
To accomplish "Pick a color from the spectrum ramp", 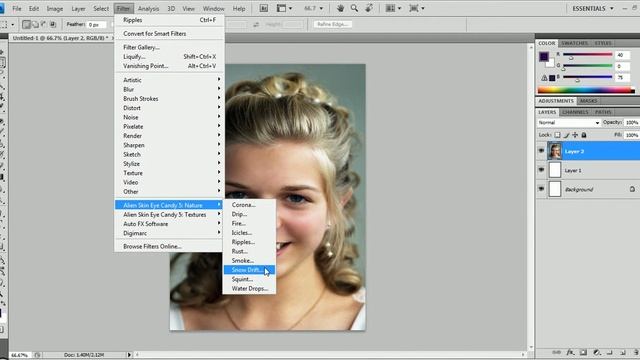I will [586, 91].
